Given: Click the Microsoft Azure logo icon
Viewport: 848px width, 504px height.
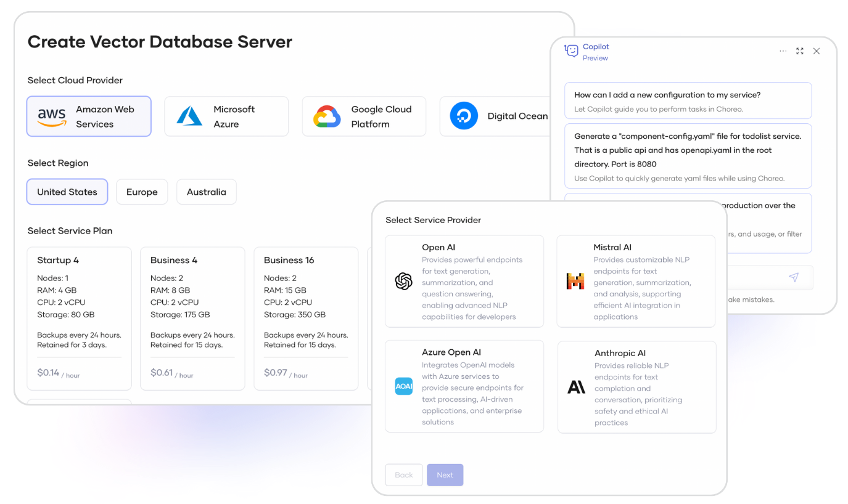Looking at the screenshot, I should point(189,116).
